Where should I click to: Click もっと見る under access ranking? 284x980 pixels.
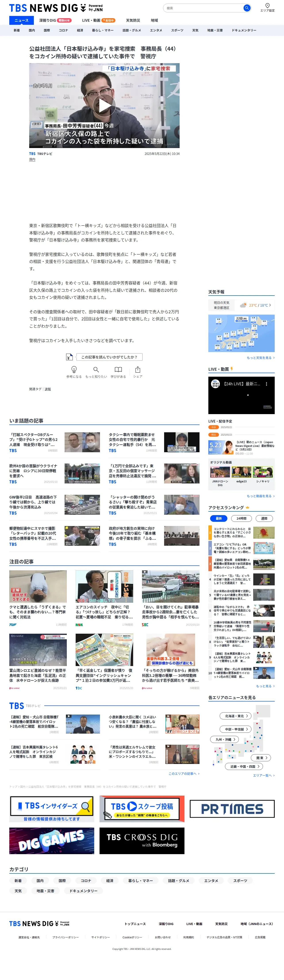tap(265, 686)
